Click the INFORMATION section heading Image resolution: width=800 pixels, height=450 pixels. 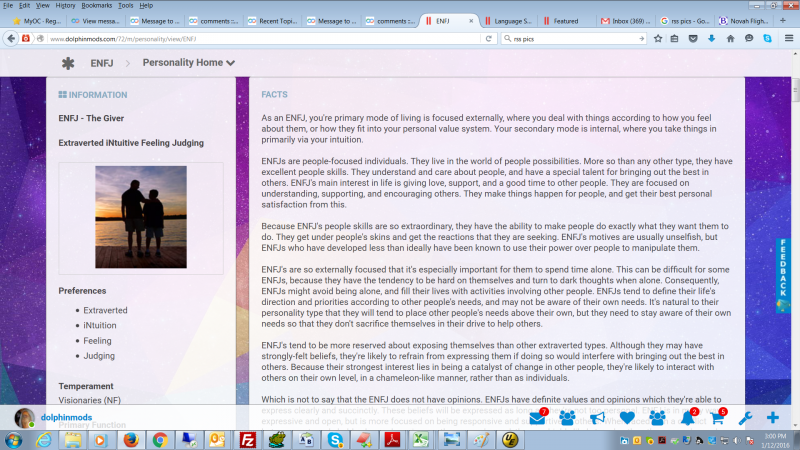pyautogui.click(x=93, y=95)
